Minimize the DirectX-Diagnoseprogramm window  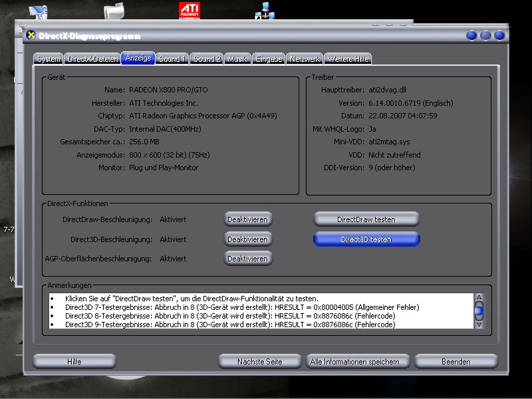click(471, 35)
